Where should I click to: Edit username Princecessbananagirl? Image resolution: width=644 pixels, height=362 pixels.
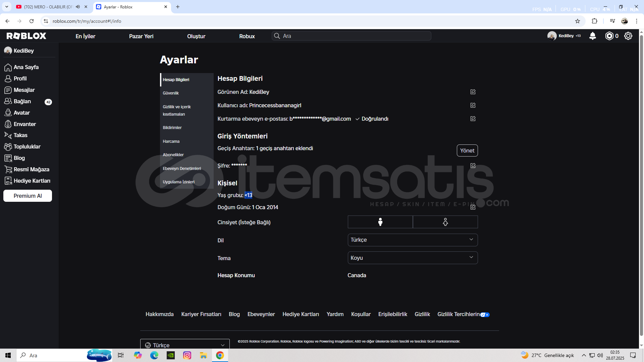click(473, 105)
